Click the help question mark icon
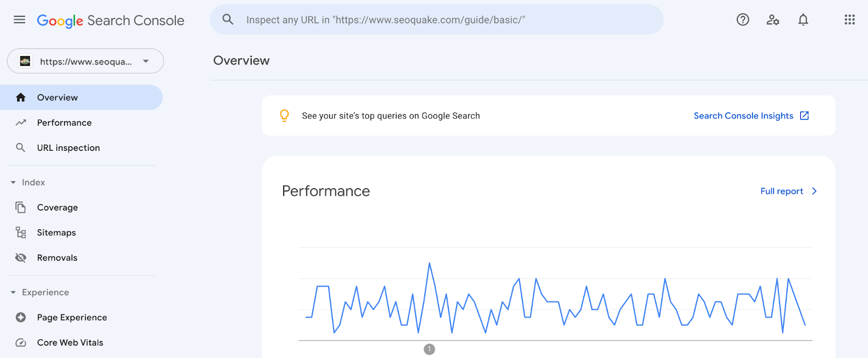Viewport: 868px width, 358px height. 742,20
